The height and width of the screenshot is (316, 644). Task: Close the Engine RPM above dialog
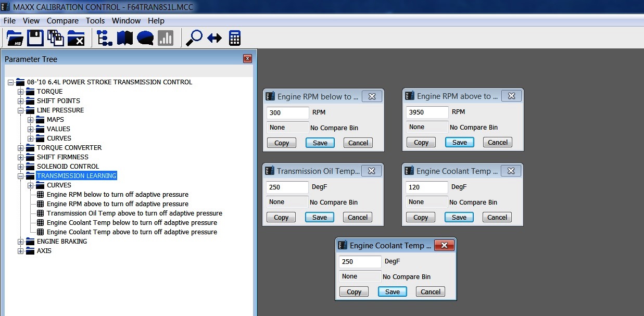pyautogui.click(x=511, y=96)
